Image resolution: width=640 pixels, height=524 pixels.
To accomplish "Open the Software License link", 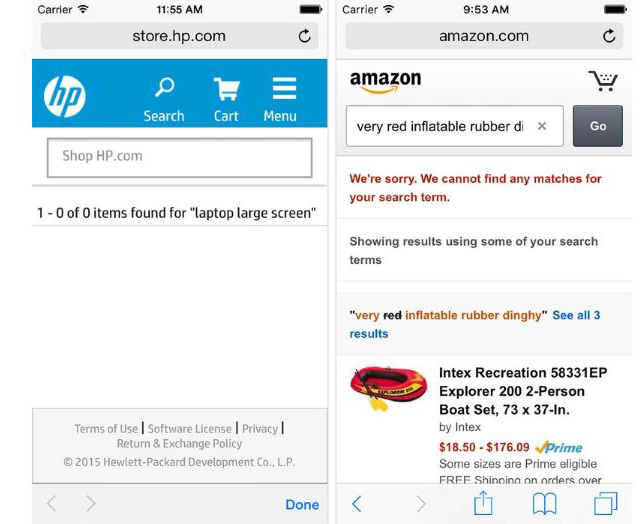I will (x=190, y=428).
